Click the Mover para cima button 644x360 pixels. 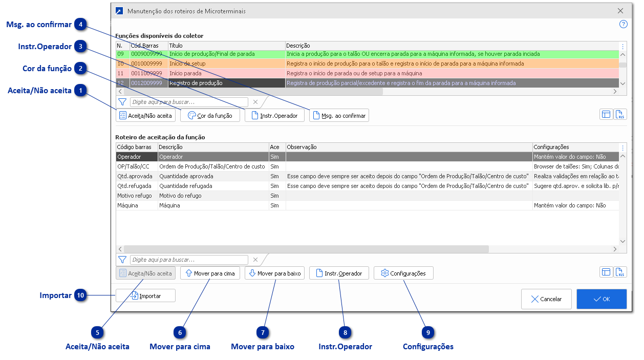click(x=210, y=273)
